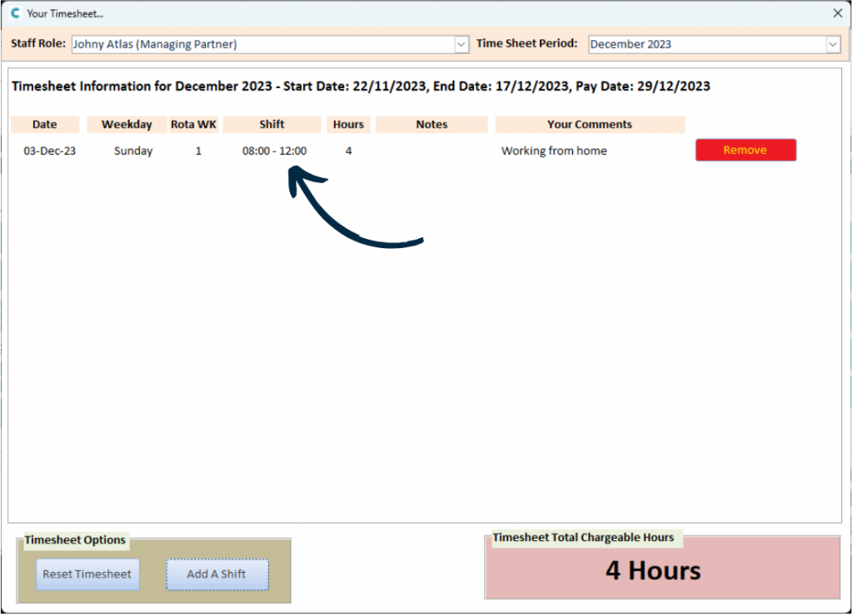Viewport: 853px width, 616px height.
Task: Click the Notes column header
Action: [x=431, y=125]
